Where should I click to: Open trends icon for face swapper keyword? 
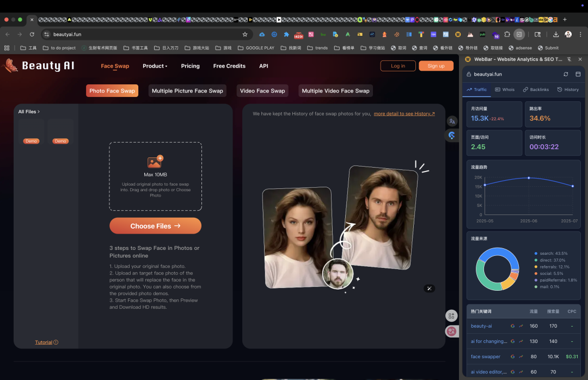tap(521, 357)
